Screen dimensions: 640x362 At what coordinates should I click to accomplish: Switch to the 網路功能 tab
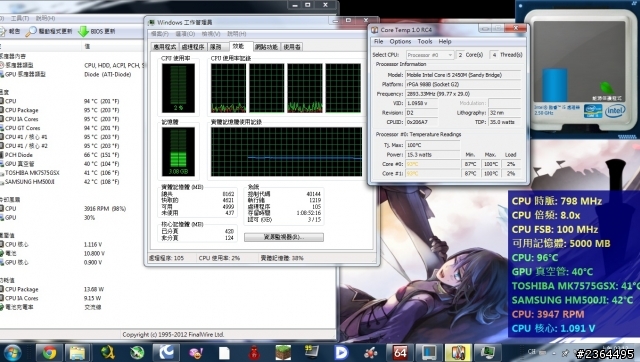point(266,47)
